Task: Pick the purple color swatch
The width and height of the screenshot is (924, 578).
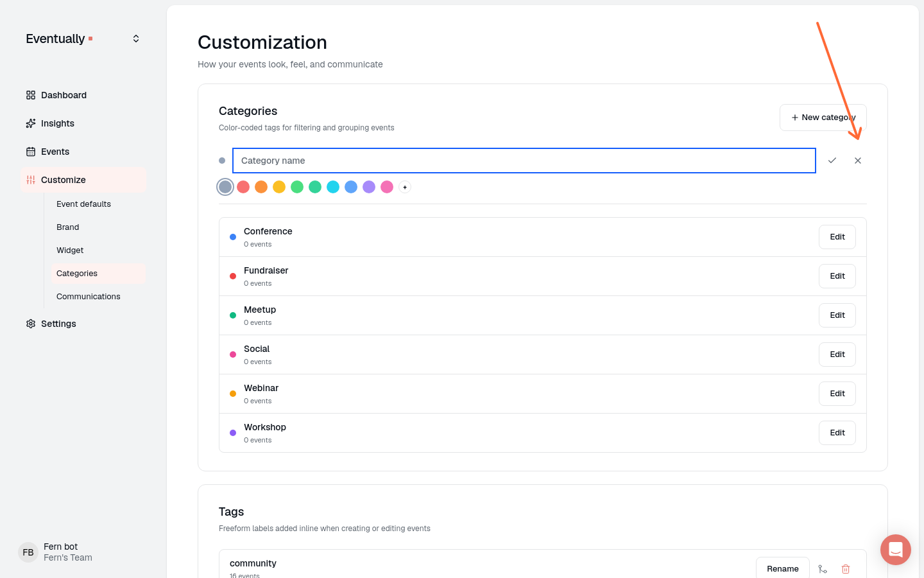Action: [369, 187]
